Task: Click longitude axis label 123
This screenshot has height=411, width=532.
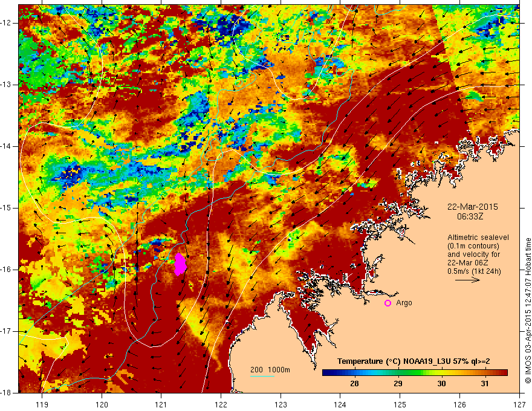Action: (281, 404)
